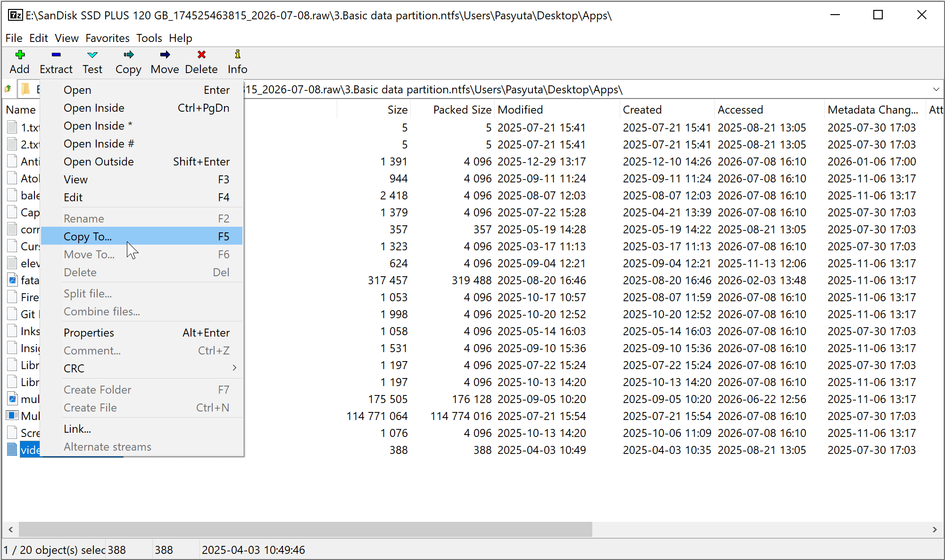
Task: Select metadata date 2026-01-06 17:00
Action: (x=871, y=161)
